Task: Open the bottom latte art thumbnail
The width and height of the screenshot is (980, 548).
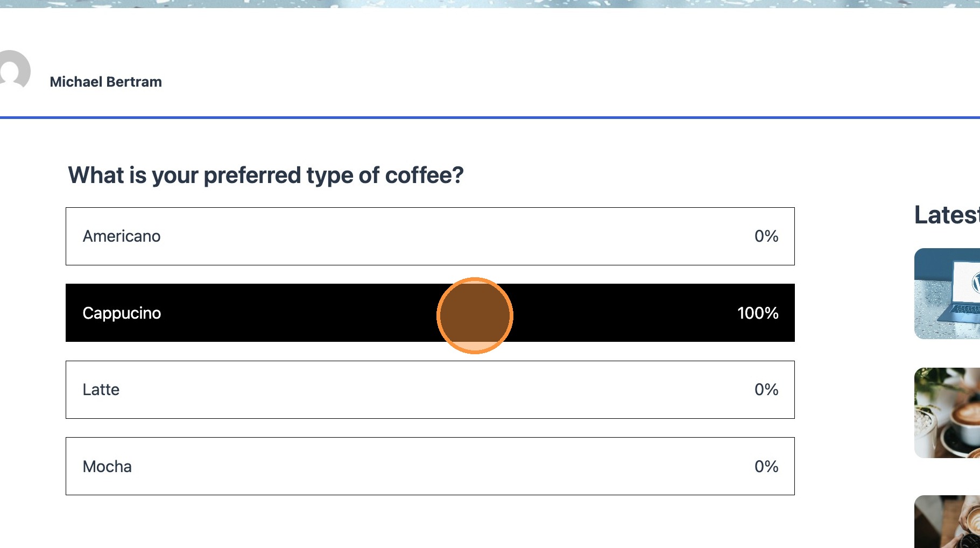Action: 947,521
